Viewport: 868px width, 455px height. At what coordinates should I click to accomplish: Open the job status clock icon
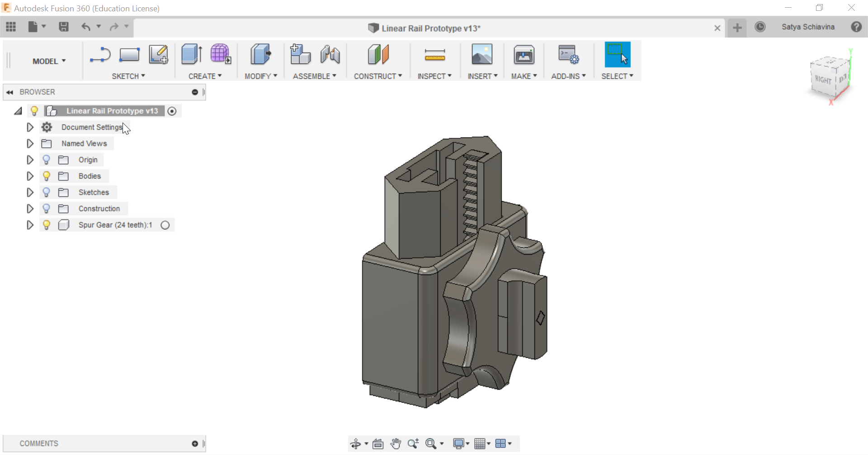[x=760, y=27]
